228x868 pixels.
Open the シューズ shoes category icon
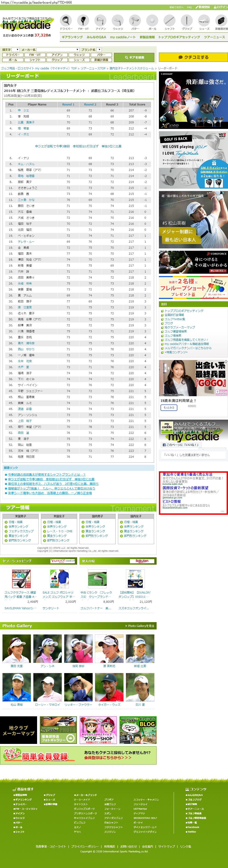pyautogui.click(x=204, y=23)
